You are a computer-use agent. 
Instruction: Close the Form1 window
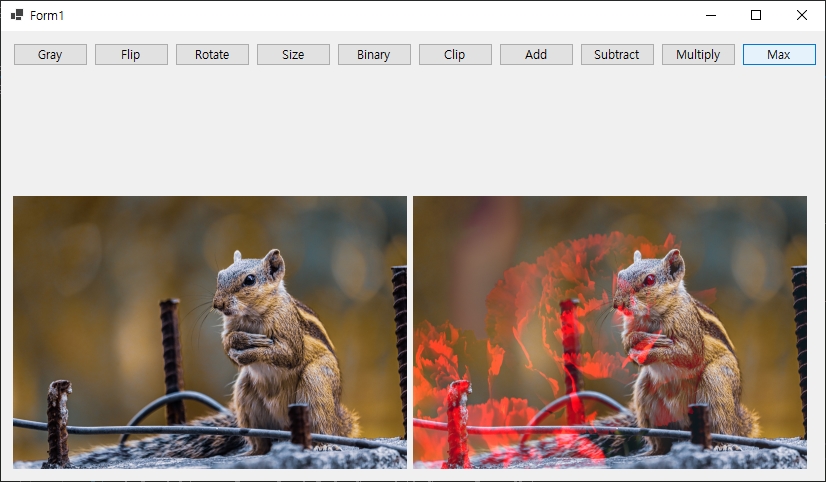tap(802, 15)
